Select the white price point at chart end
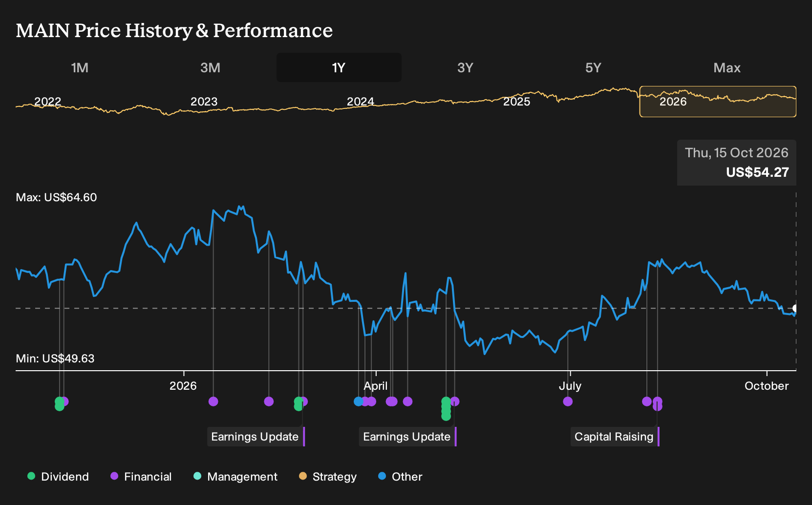The width and height of the screenshot is (812, 505). pos(795,308)
